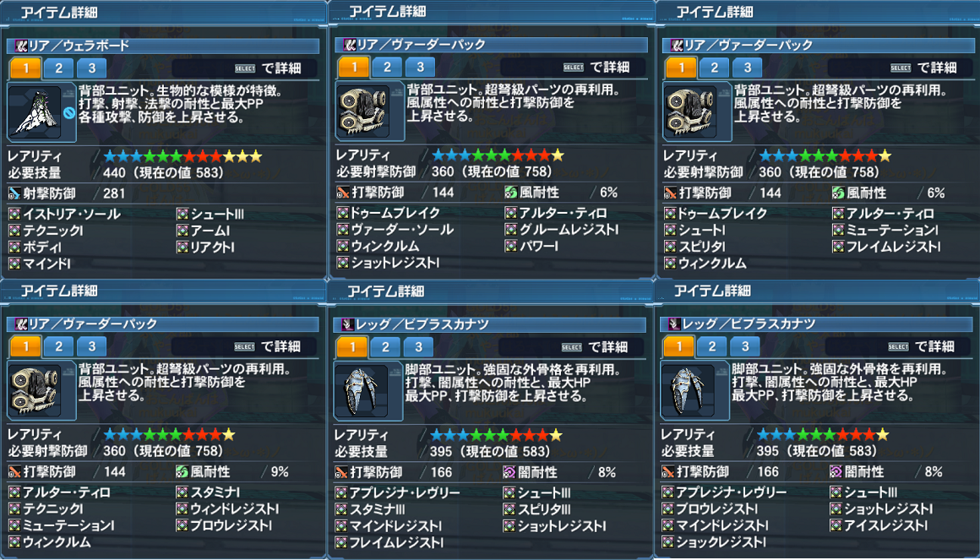The width and height of the screenshot is (980, 560).
Task: Click the アイスレジストI ability icon
Action: pos(836,525)
